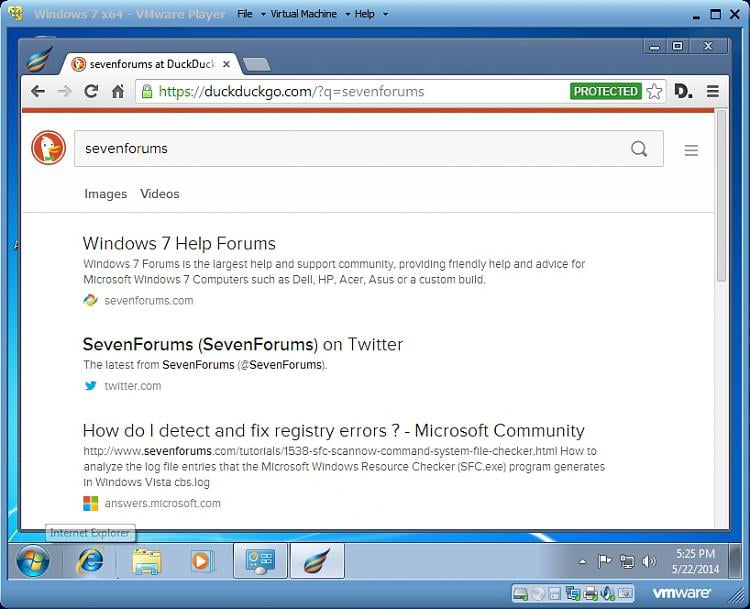
Task: Open the 5:25 PM clock and date
Action: tap(695, 561)
